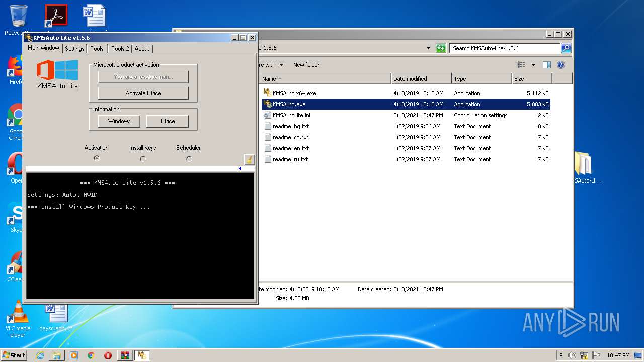Click Explorer search magnifier icon
644x362 pixels.
(x=566, y=48)
